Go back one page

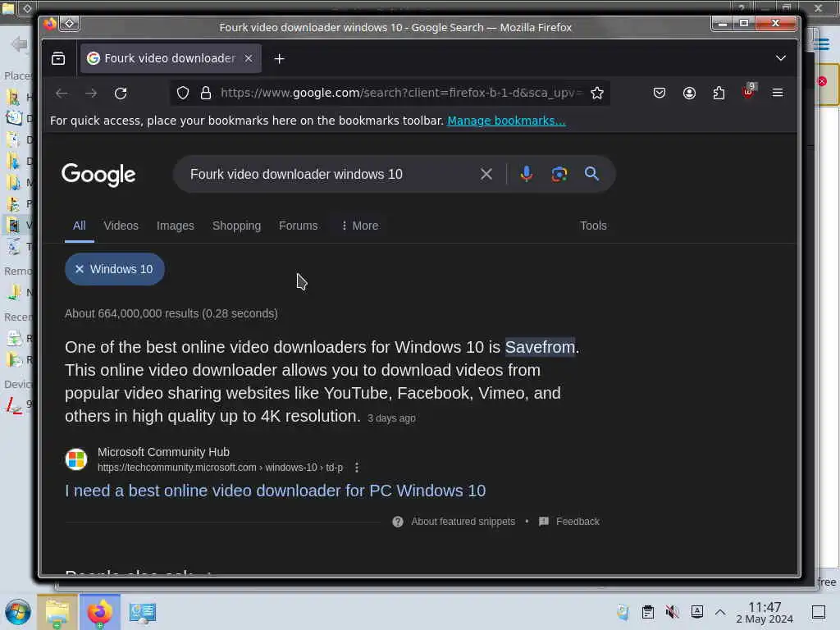pos(62,94)
